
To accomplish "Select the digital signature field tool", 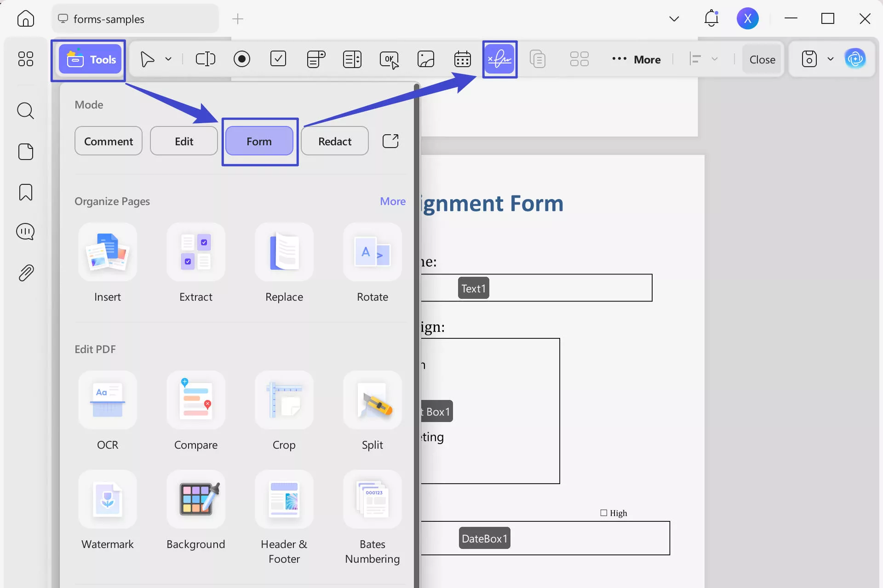I will 499,59.
